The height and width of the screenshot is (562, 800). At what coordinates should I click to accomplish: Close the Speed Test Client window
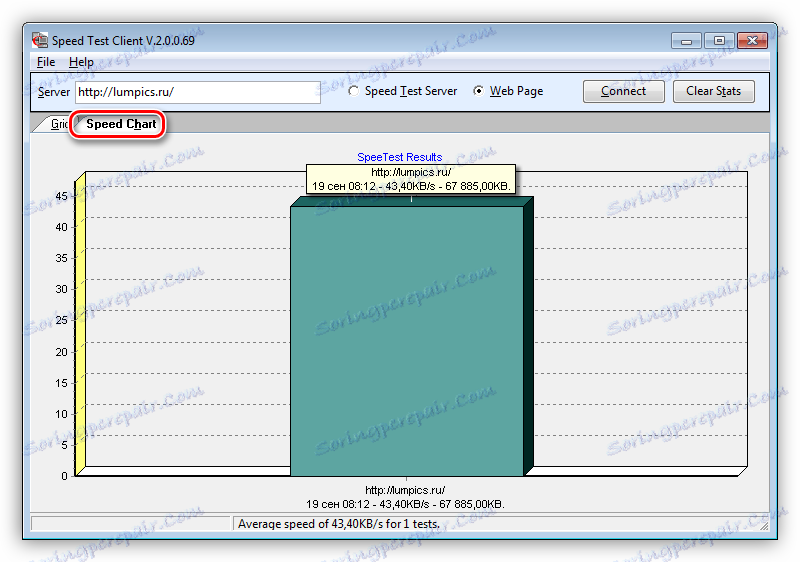(752, 41)
